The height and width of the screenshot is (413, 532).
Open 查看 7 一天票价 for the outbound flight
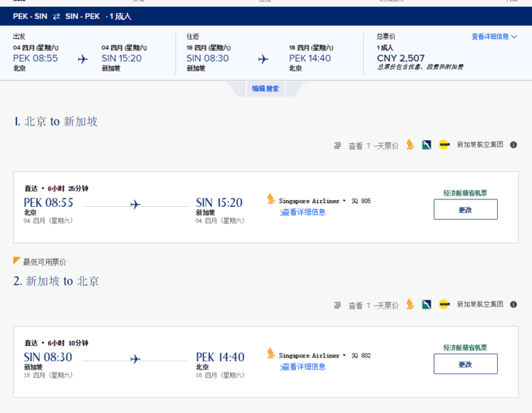[x=372, y=146]
